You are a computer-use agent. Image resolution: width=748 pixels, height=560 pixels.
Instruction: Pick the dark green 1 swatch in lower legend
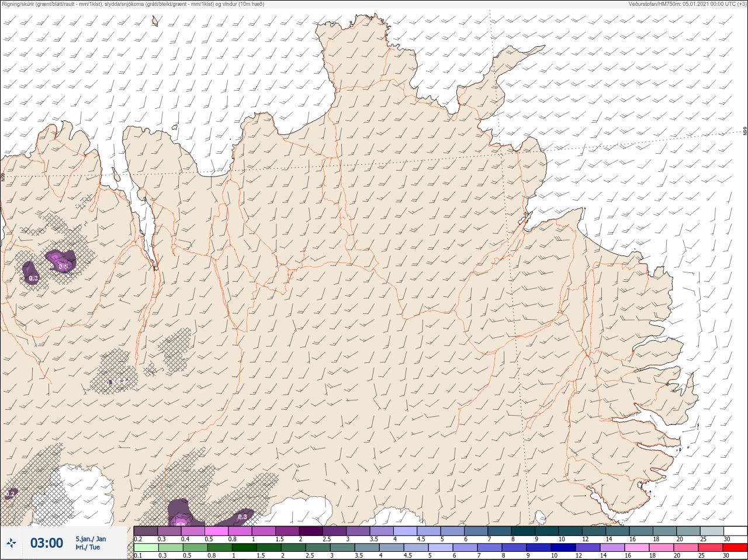click(x=244, y=548)
